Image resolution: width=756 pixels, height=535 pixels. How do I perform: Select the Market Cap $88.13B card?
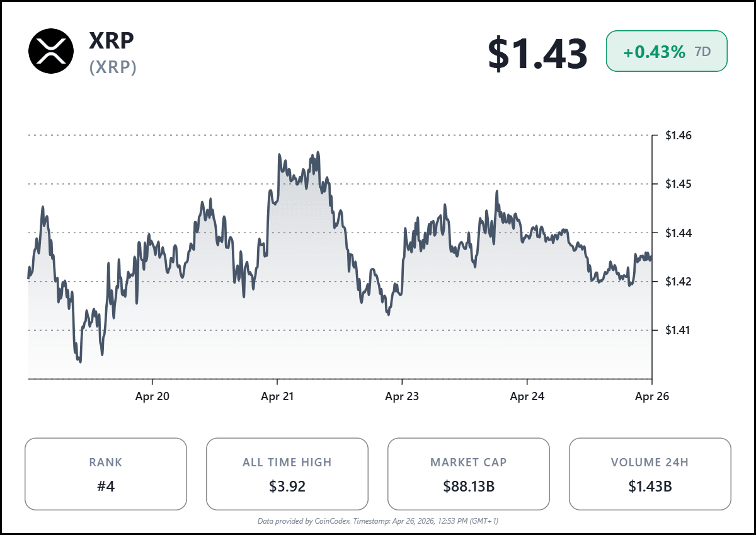(469, 474)
